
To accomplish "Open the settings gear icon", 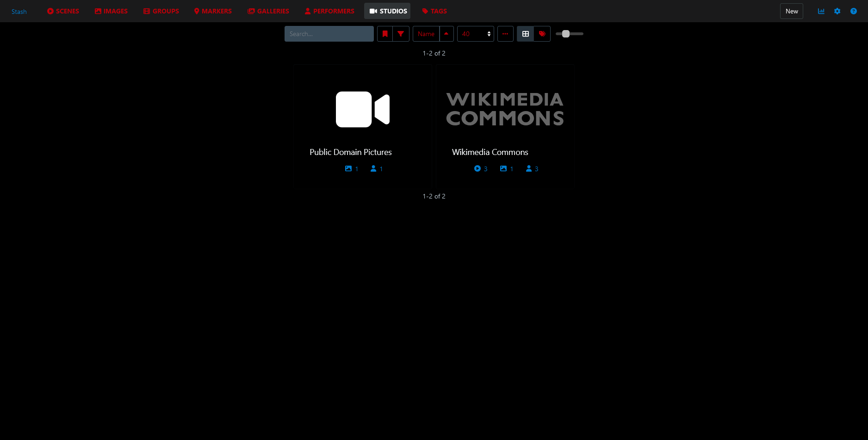I will point(837,11).
